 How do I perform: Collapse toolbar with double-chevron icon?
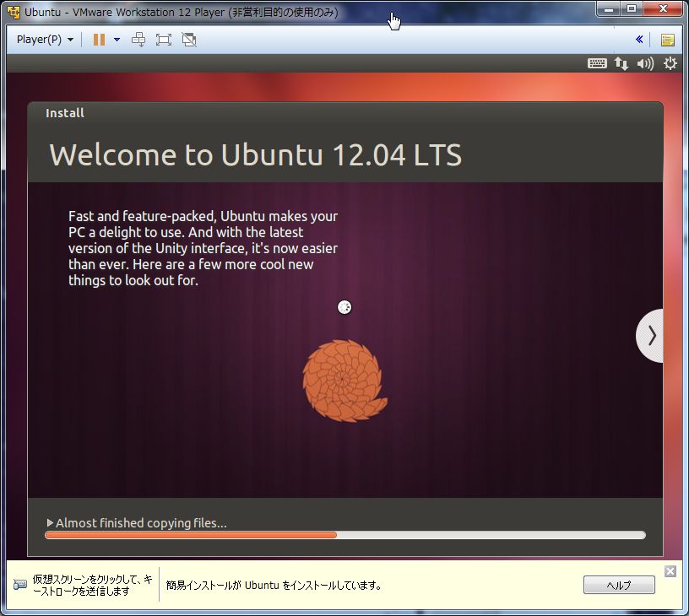(639, 40)
